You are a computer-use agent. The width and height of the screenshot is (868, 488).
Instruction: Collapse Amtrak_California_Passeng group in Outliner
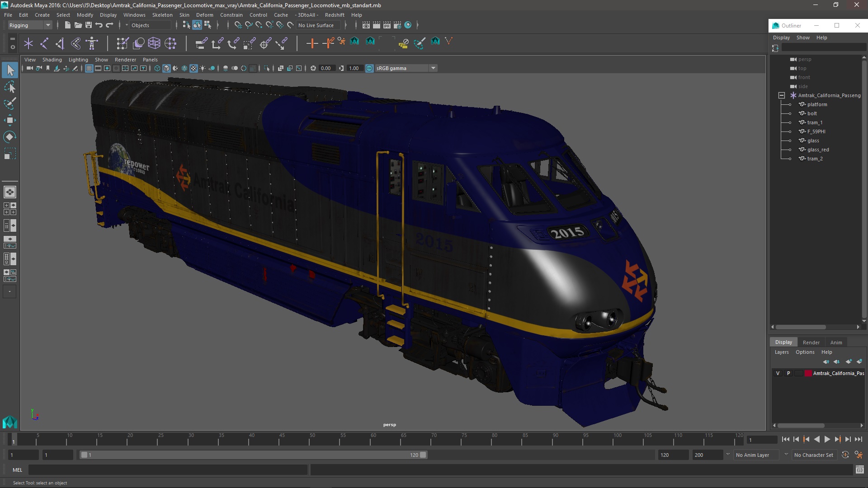[x=781, y=95]
